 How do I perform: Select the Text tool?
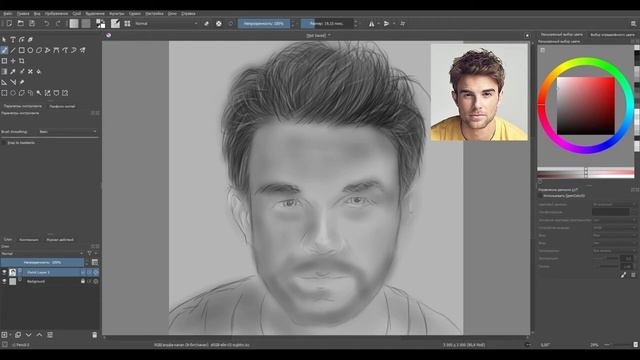point(13,40)
